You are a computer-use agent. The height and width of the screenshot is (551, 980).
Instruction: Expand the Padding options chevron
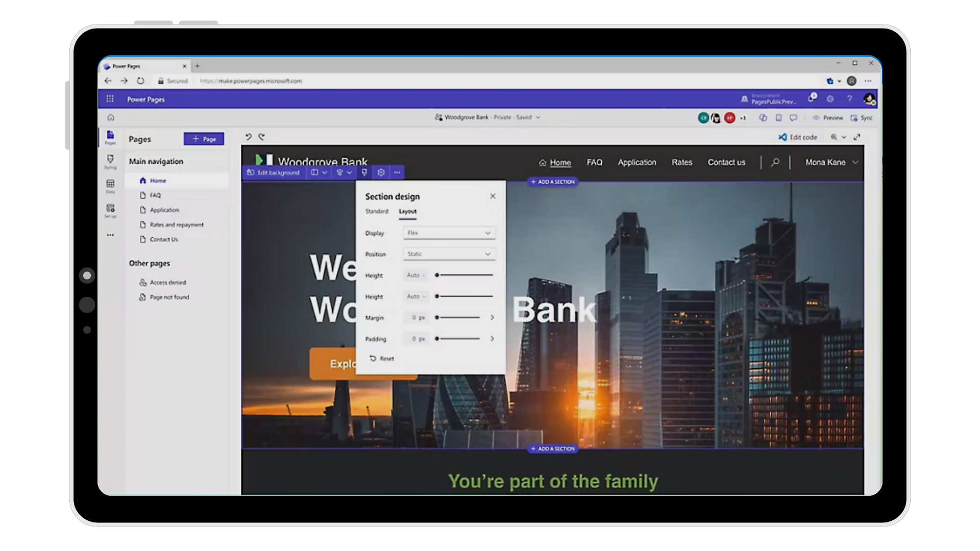click(492, 339)
